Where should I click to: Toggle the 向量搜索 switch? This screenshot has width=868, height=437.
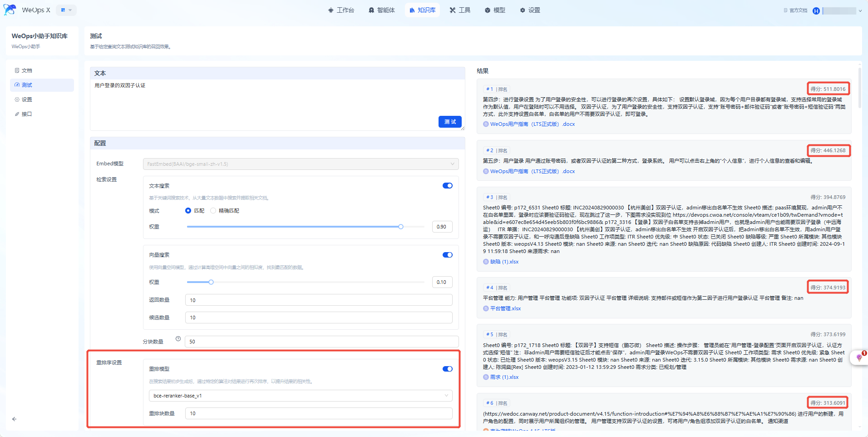pos(448,255)
